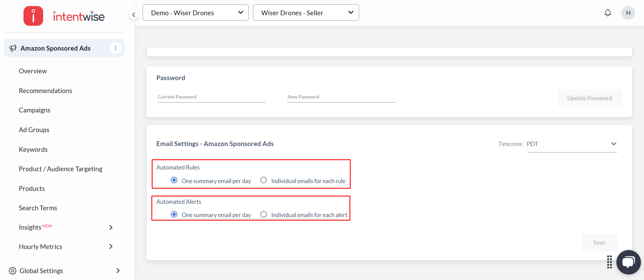Open the Demo - Wiser Drones account dropdown
The image size is (644, 280).
click(196, 13)
